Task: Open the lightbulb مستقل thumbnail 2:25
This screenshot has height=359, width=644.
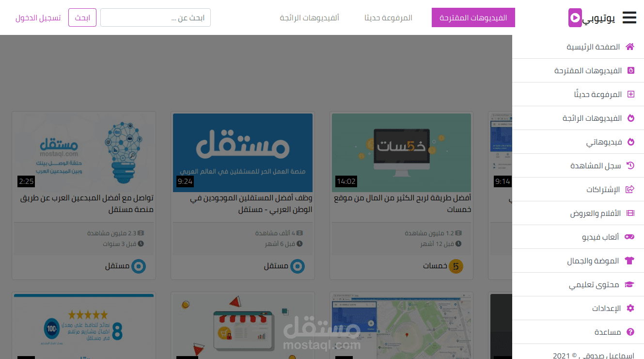Action: [x=84, y=153]
